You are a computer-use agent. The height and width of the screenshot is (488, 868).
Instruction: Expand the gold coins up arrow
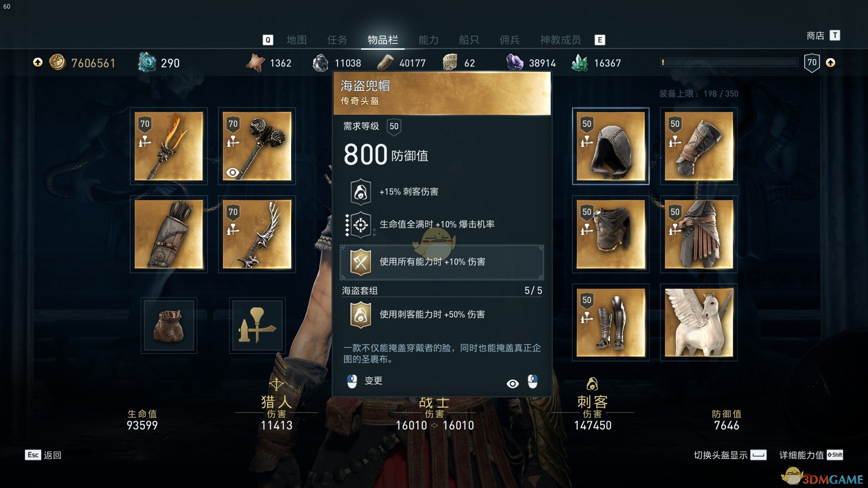[38, 62]
